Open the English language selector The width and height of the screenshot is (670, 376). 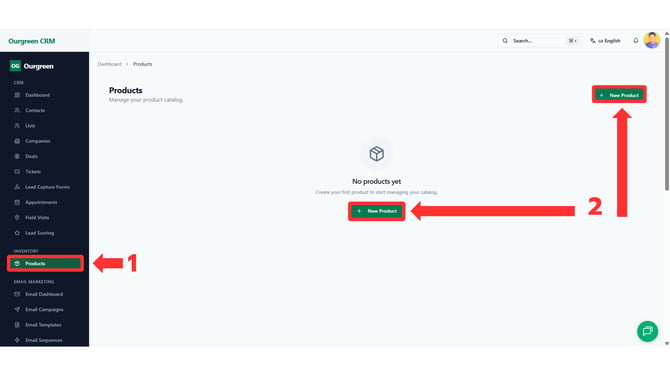605,41
